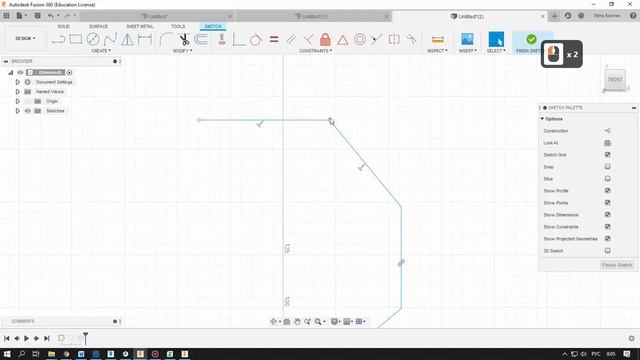
Task: Open the Measure inspect tool
Action: [438, 40]
